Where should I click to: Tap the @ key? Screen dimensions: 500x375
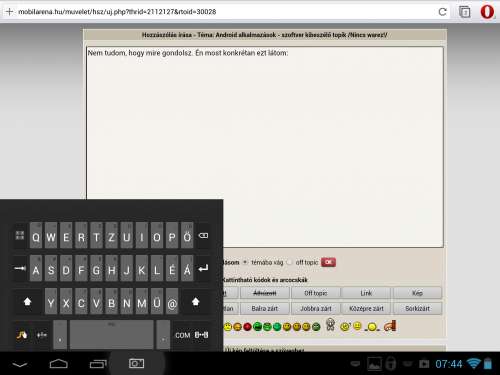click(x=172, y=301)
